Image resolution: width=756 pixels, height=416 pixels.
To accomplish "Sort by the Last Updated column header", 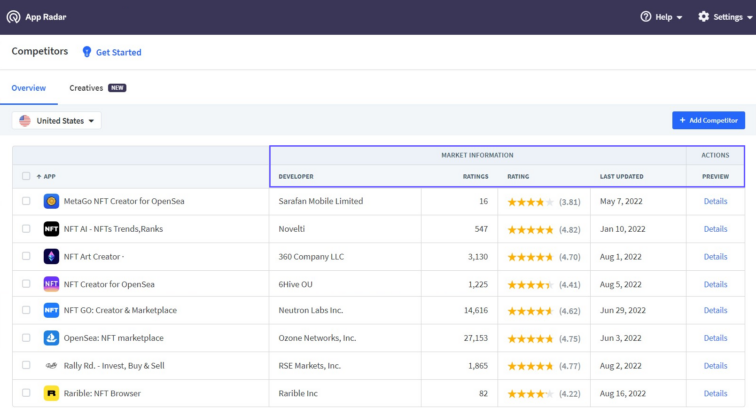I will pyautogui.click(x=621, y=176).
